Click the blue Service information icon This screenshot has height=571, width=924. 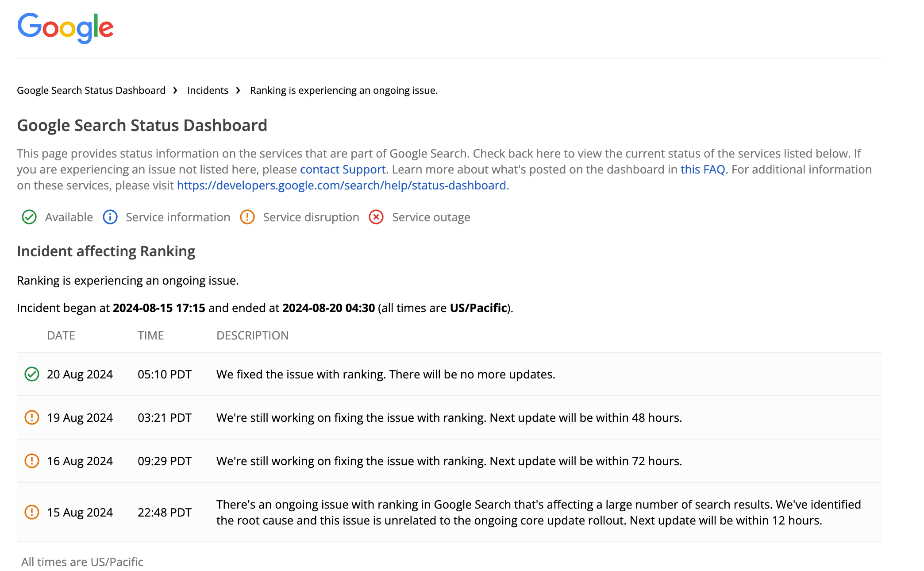pyautogui.click(x=110, y=217)
